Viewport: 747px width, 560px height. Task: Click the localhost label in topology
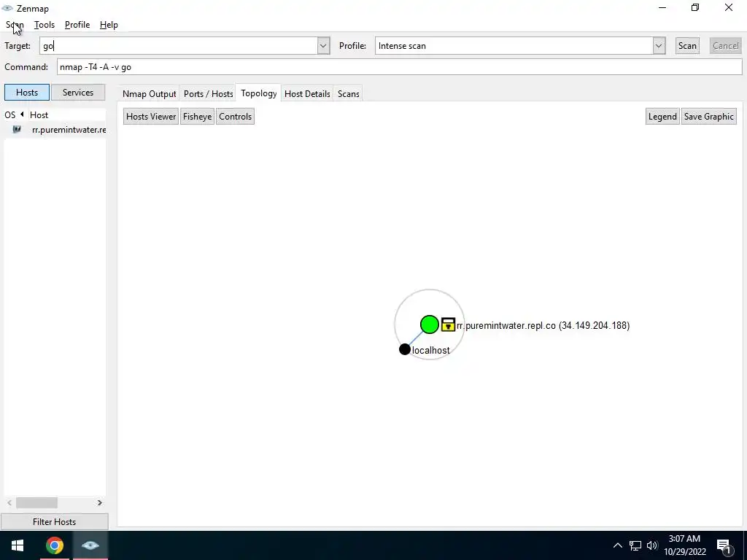430,351
